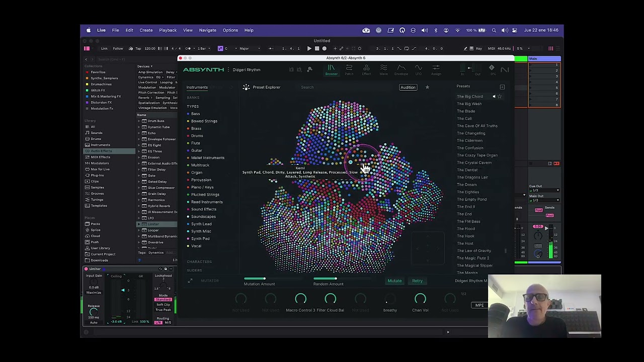Open the Absynth Effect page
644x362 pixels.
coord(366,70)
